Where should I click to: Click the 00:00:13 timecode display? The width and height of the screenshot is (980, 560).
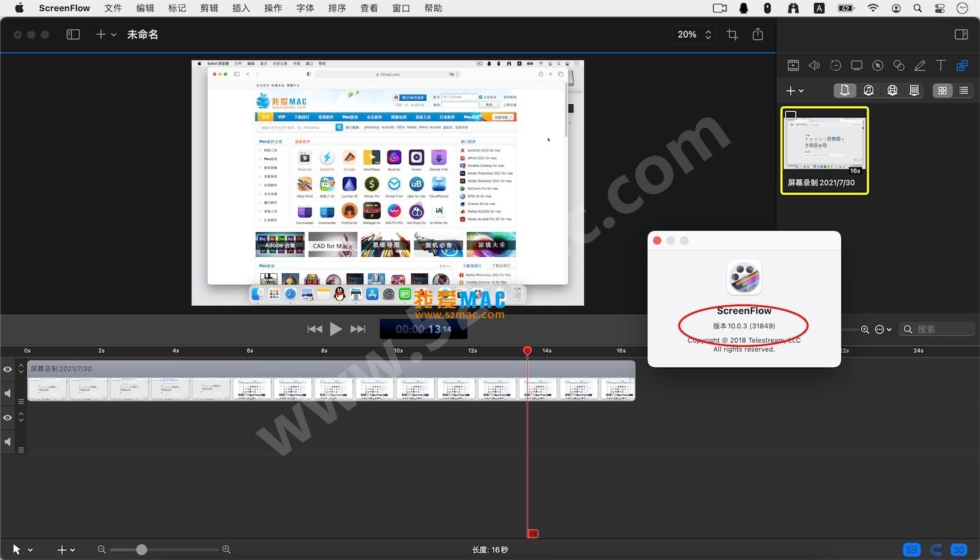click(423, 329)
